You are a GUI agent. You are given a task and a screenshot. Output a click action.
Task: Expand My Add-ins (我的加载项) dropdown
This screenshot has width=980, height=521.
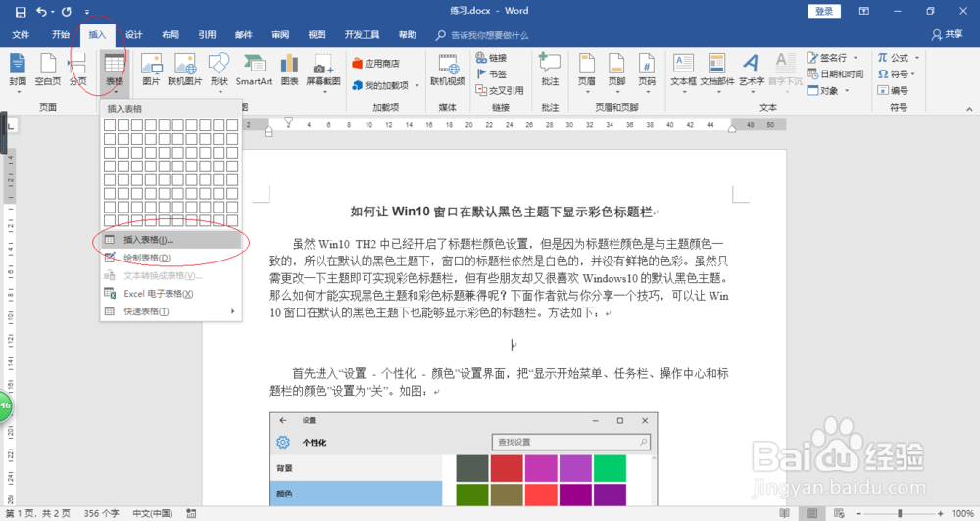click(415, 85)
